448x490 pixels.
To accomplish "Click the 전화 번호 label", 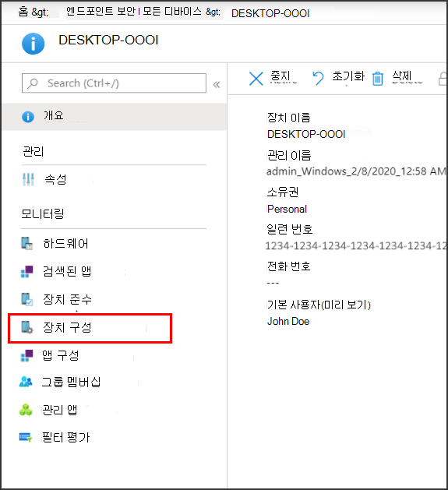I will [288, 266].
